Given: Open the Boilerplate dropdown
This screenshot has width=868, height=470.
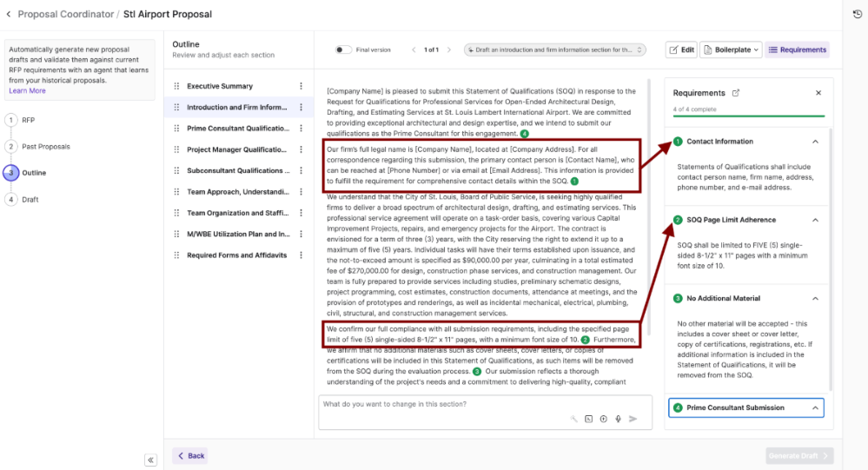Looking at the screenshot, I should [731, 50].
